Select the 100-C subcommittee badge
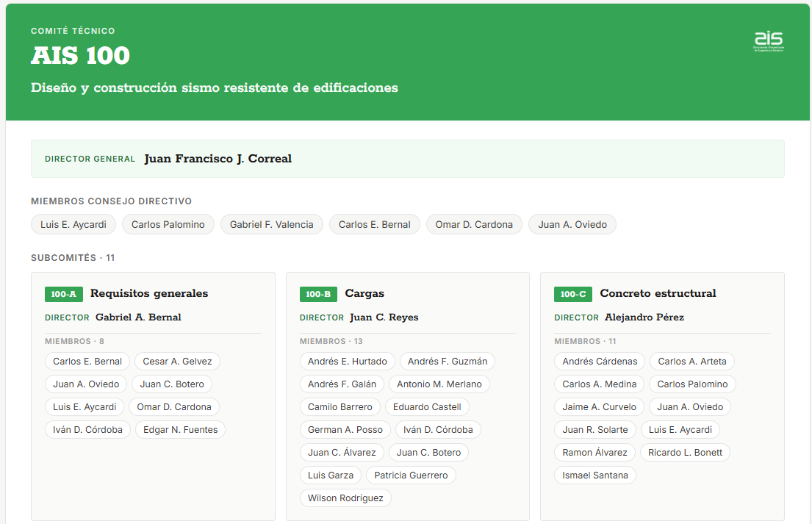The width and height of the screenshot is (812, 524). point(572,294)
